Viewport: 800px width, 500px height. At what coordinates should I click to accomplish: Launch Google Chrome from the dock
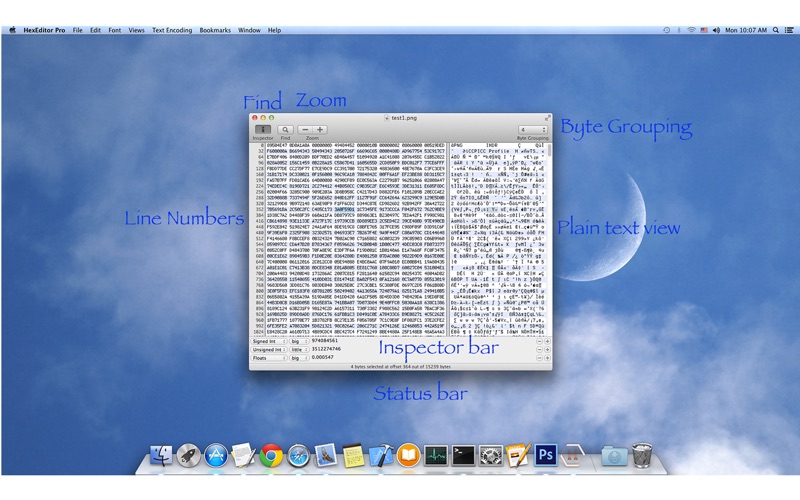[271, 455]
